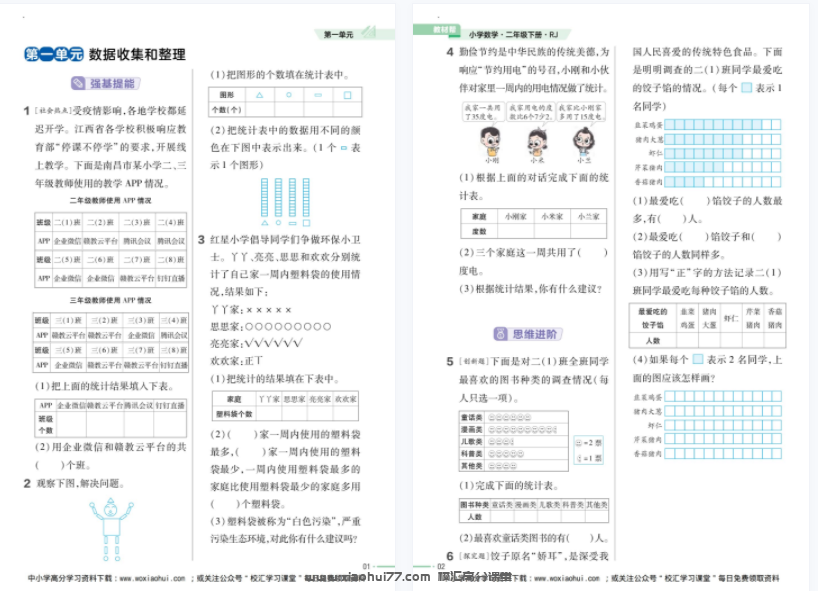Select question number 6 about 饺子
The width and height of the screenshot is (818, 591).
[x=450, y=556]
